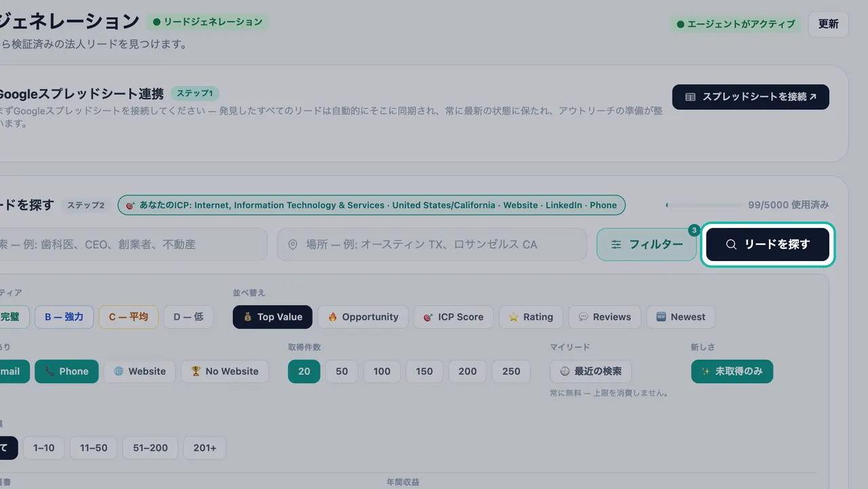This screenshot has width=868, height=489.
Task: Sort leads by Newest
Action: [x=681, y=317]
